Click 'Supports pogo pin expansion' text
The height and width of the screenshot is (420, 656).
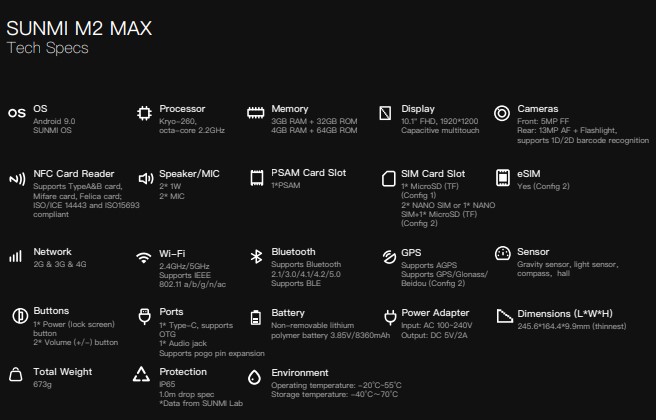(x=212, y=353)
